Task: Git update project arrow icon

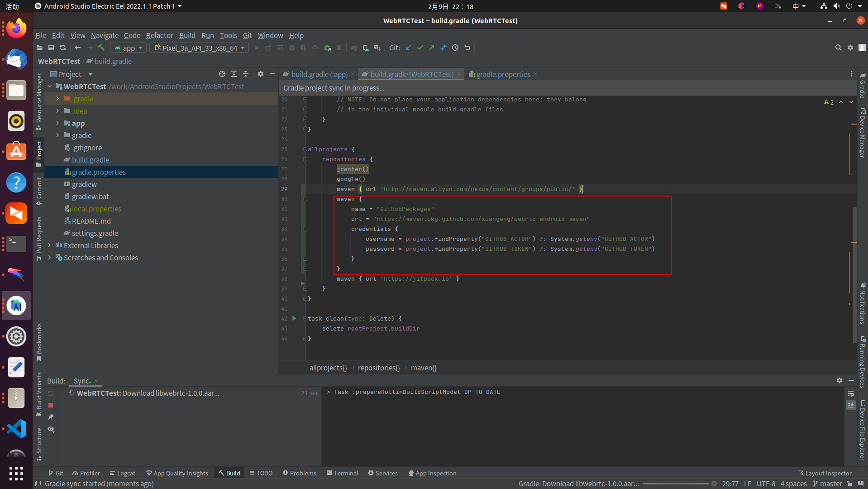Action: 408,48
